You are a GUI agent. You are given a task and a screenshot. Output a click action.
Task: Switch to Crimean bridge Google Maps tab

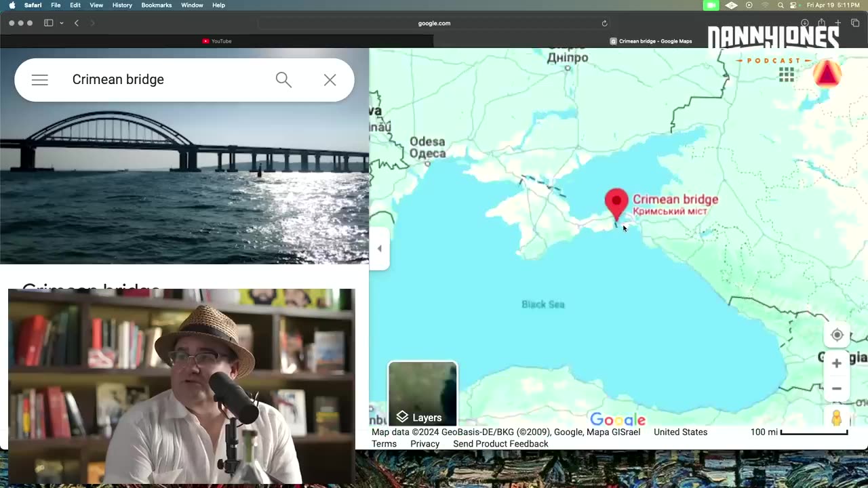click(651, 41)
